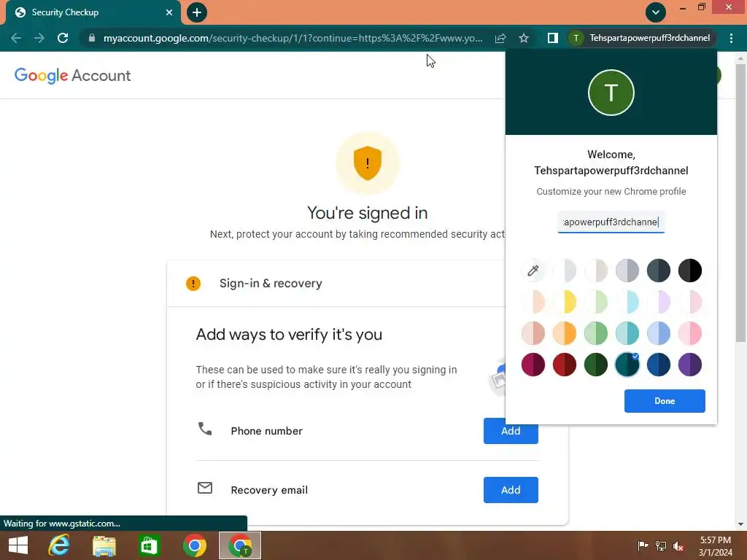The height and width of the screenshot is (560, 747).
Task: Click the profile name text field
Action: (611, 222)
